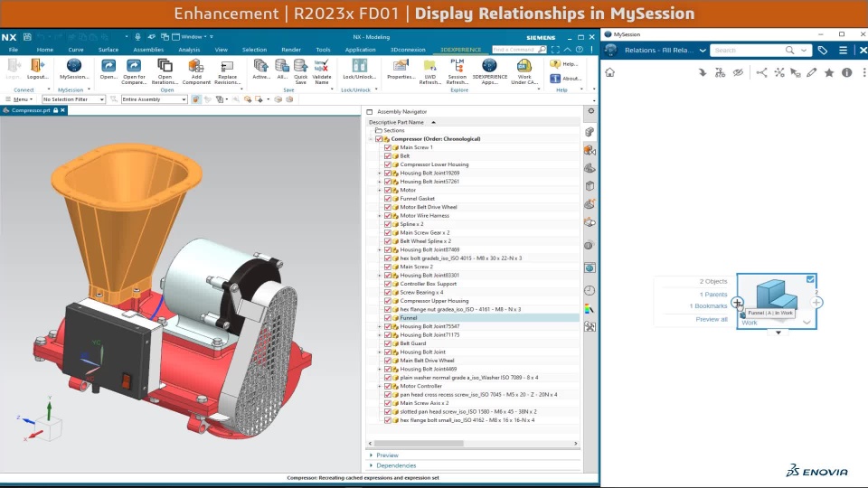
Task: Click the eye-slash hide icon in MySession
Action: tap(738, 72)
